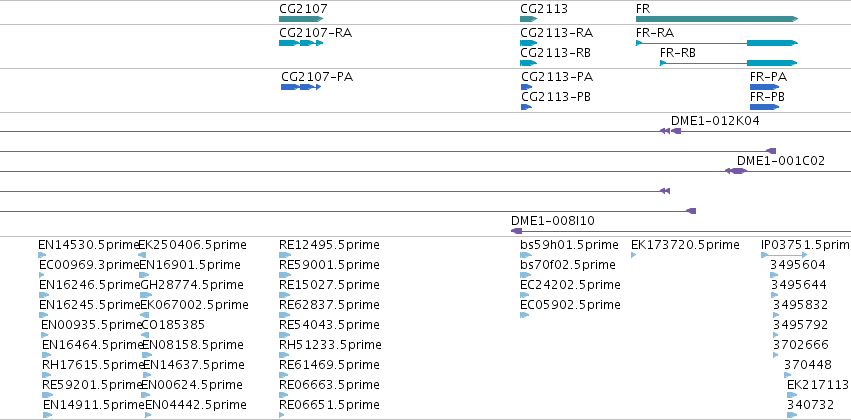Screen dimensions: 851x420
Task: Select the CG2107 gene arrow glyph
Action: pos(301,19)
